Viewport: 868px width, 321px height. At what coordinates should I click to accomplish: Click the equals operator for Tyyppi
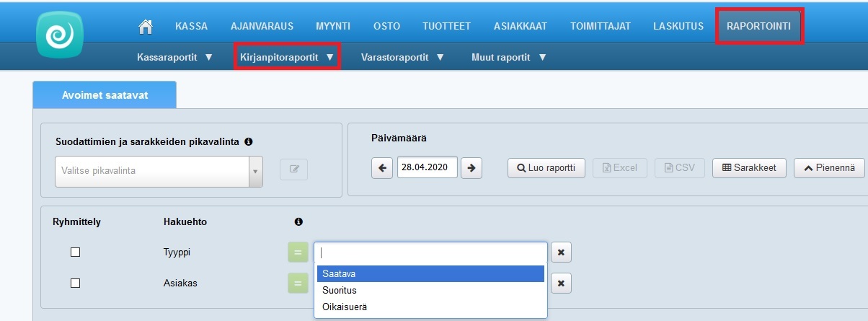(x=297, y=252)
